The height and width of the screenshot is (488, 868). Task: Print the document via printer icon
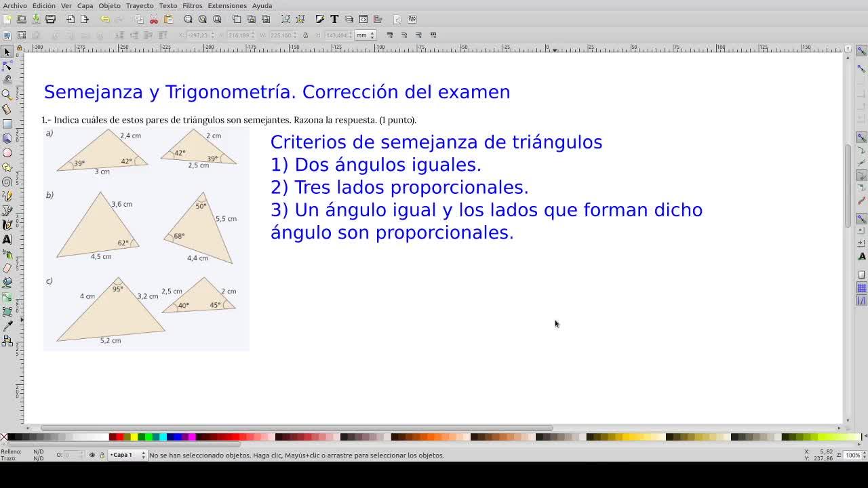coord(50,19)
